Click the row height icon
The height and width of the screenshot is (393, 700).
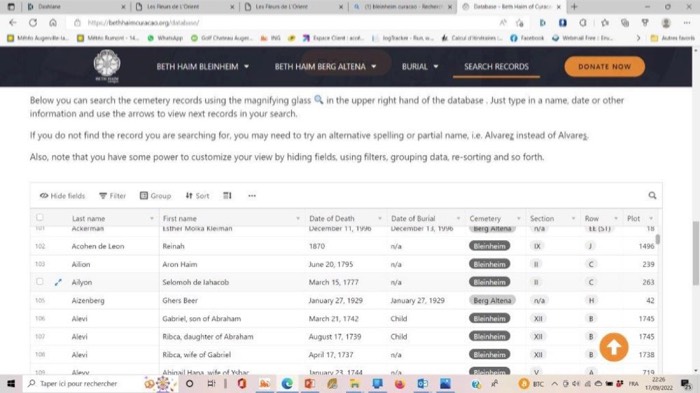227,196
